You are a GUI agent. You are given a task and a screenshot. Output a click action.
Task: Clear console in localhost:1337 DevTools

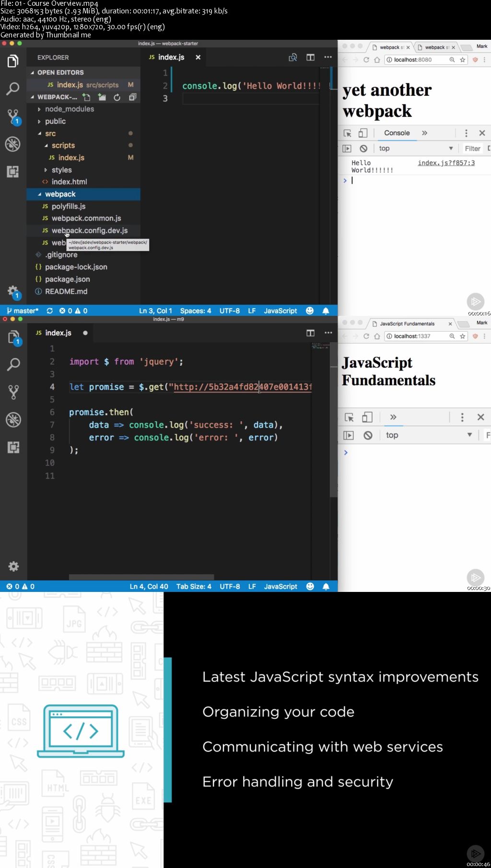pyautogui.click(x=368, y=435)
